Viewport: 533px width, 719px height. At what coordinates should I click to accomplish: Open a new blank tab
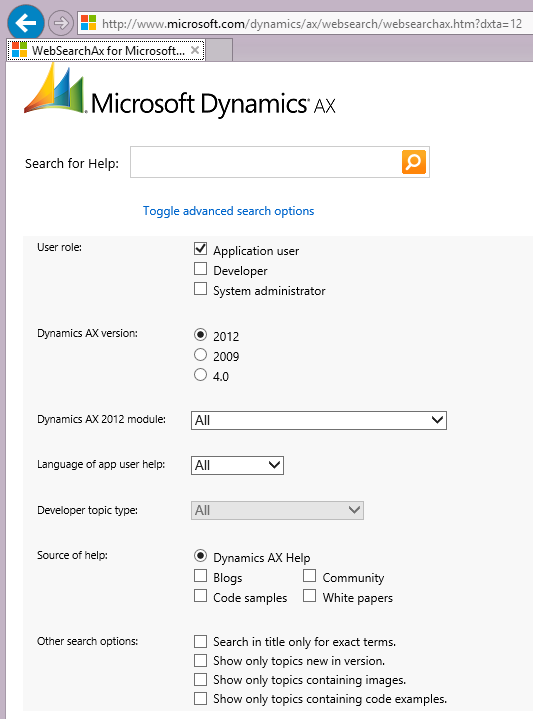coord(220,50)
